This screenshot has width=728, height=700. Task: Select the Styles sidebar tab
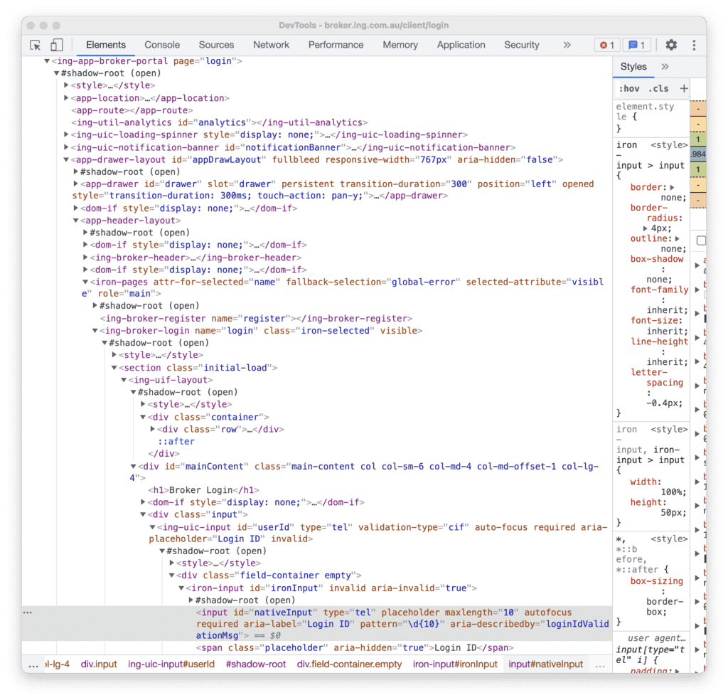[633, 67]
